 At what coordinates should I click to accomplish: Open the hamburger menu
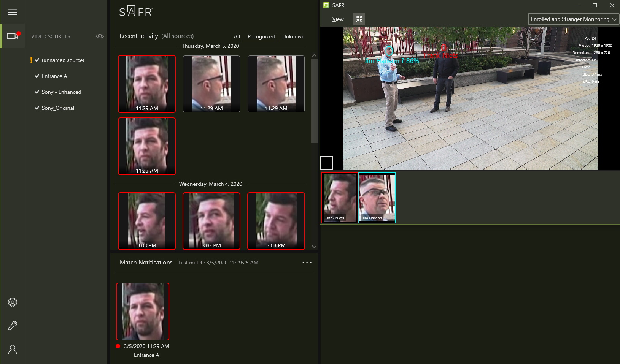pyautogui.click(x=13, y=12)
